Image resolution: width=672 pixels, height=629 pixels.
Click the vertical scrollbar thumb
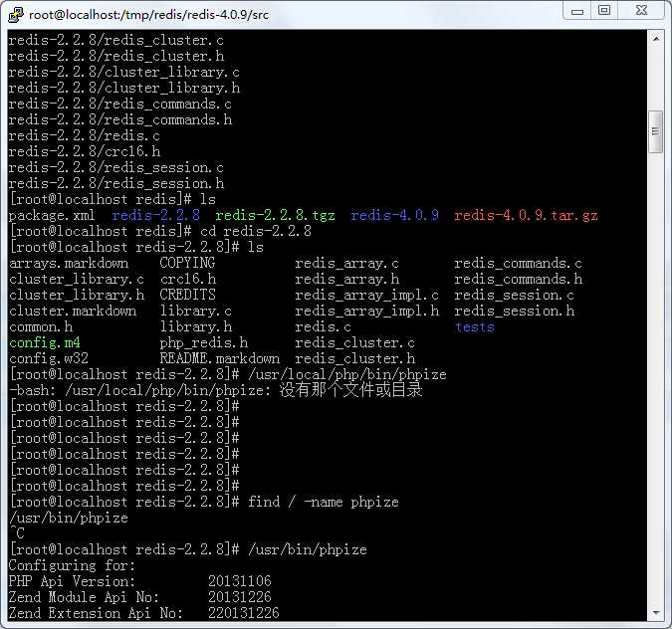[656, 131]
